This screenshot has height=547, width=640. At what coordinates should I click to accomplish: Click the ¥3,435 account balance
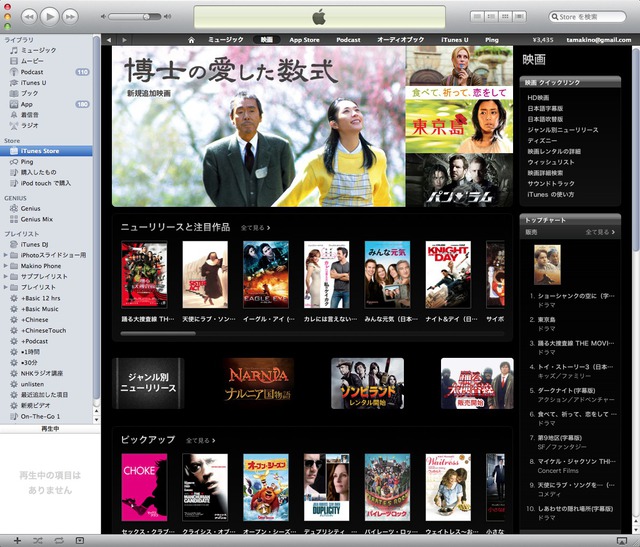[x=543, y=40]
